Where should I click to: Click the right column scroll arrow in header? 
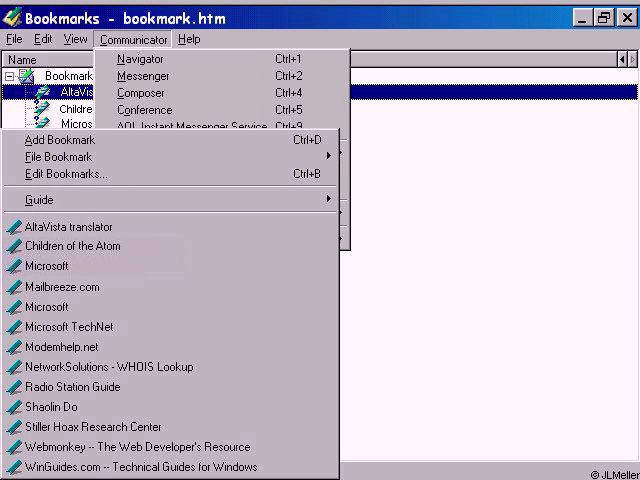(x=632, y=60)
